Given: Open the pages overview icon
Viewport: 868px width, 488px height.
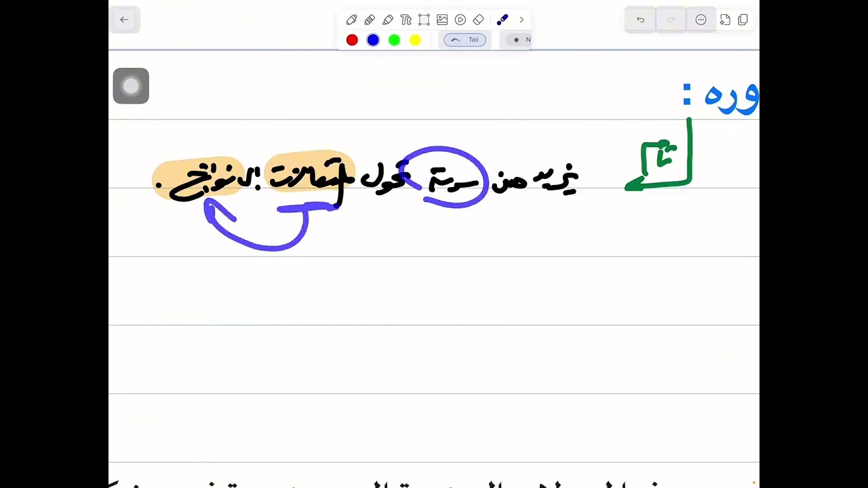Looking at the screenshot, I should [743, 20].
